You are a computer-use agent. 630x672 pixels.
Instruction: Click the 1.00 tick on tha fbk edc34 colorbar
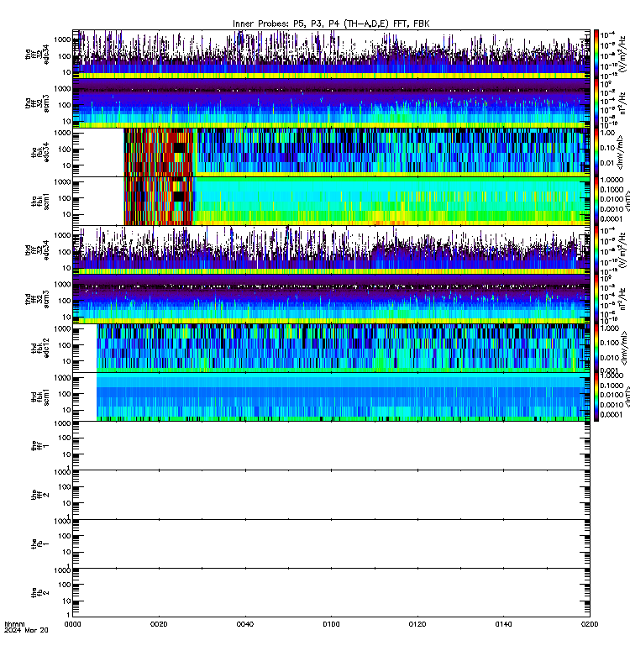click(x=607, y=133)
